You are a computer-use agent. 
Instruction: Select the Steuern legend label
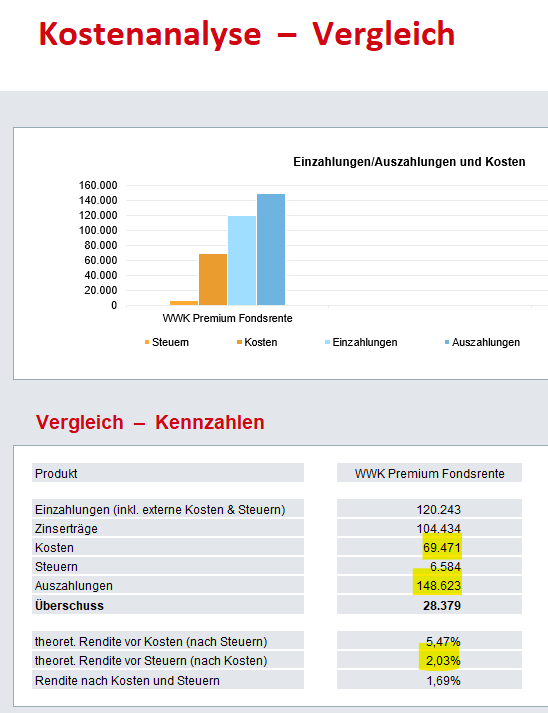coord(171,342)
